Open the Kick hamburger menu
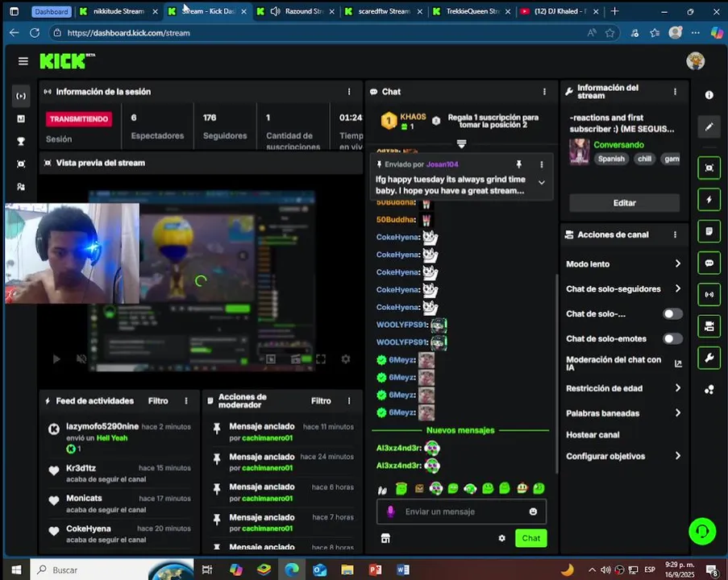 23,61
